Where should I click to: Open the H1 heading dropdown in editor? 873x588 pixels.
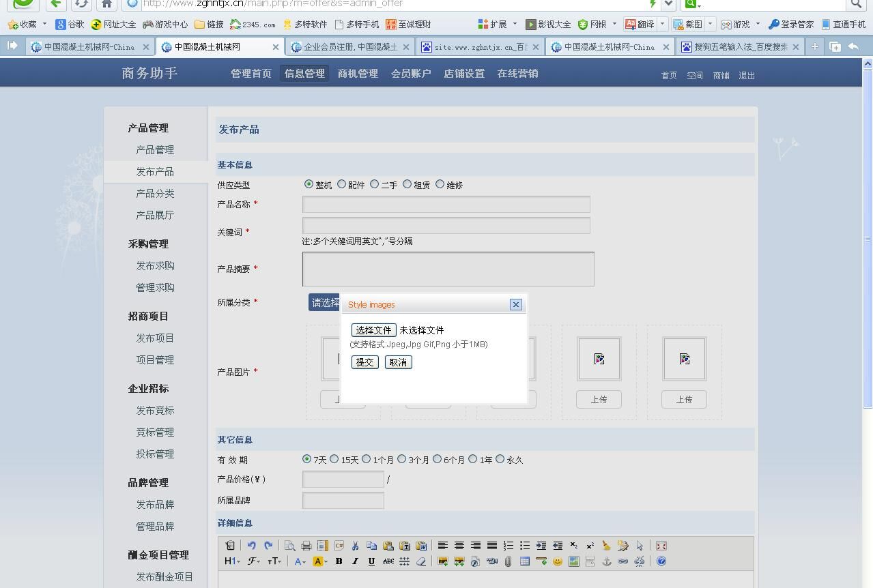[232, 561]
